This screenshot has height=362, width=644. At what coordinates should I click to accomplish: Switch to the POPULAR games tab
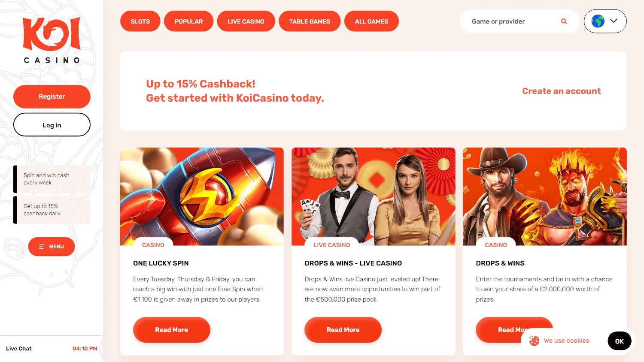pyautogui.click(x=189, y=21)
